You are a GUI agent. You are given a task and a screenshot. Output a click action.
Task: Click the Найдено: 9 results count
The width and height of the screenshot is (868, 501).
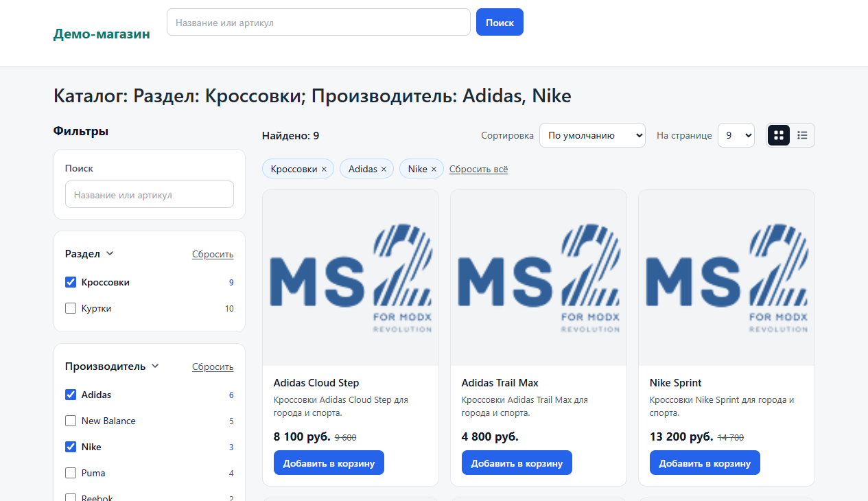click(x=290, y=136)
